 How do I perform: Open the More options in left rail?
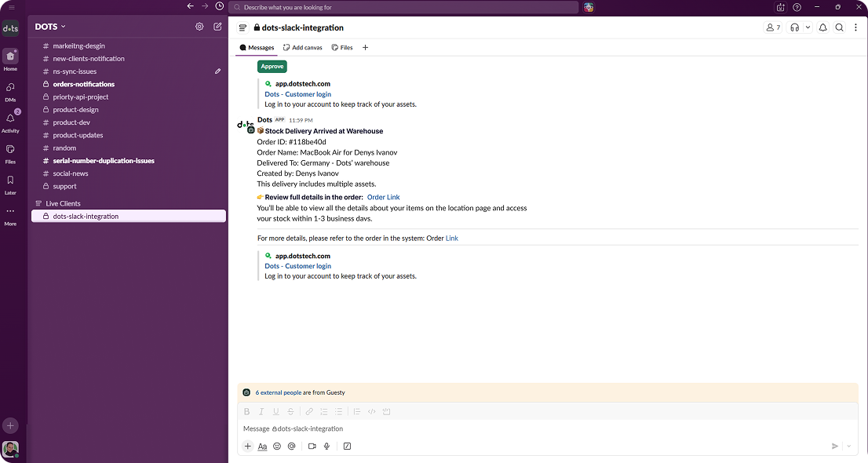(x=10, y=216)
